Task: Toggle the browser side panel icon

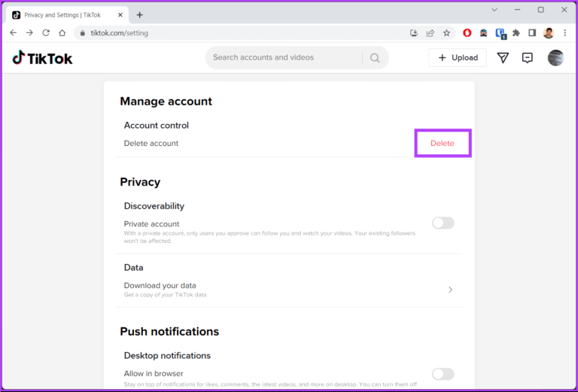Action: (x=532, y=33)
